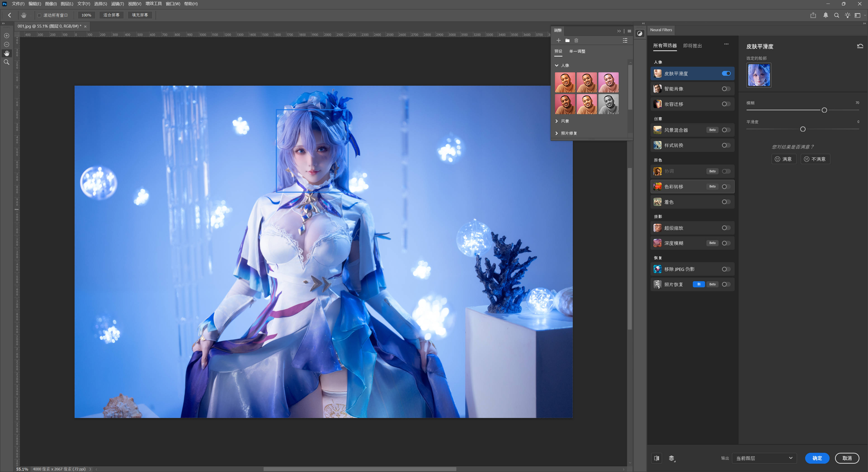Switch on the 深度模糊 toggle
The height and width of the screenshot is (472, 868).
(726, 243)
